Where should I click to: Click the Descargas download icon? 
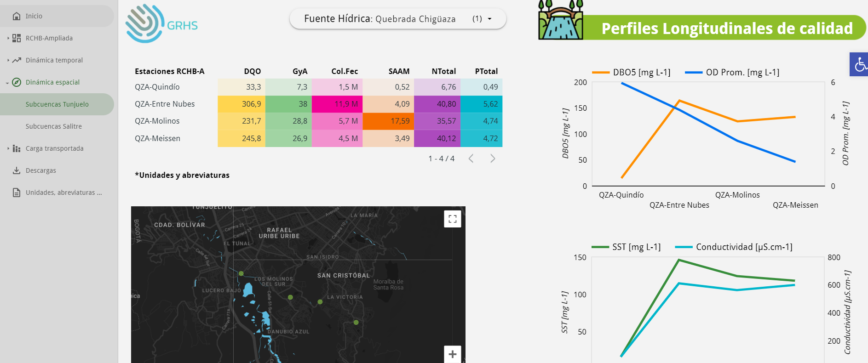17,170
